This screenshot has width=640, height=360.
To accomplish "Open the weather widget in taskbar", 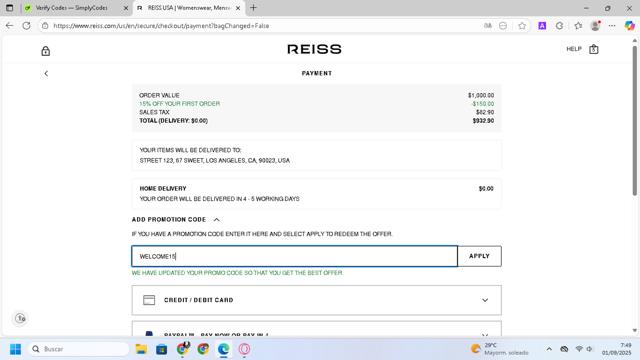I will (x=500, y=349).
